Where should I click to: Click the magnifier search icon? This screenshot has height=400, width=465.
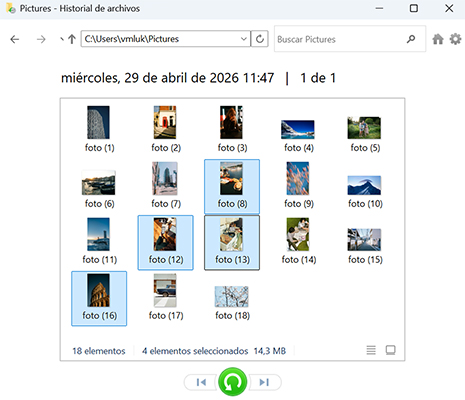point(411,39)
